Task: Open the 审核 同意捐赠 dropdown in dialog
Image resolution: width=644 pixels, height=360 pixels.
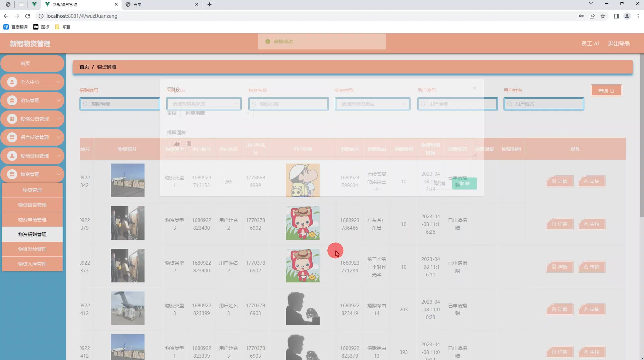Action: tap(217, 113)
